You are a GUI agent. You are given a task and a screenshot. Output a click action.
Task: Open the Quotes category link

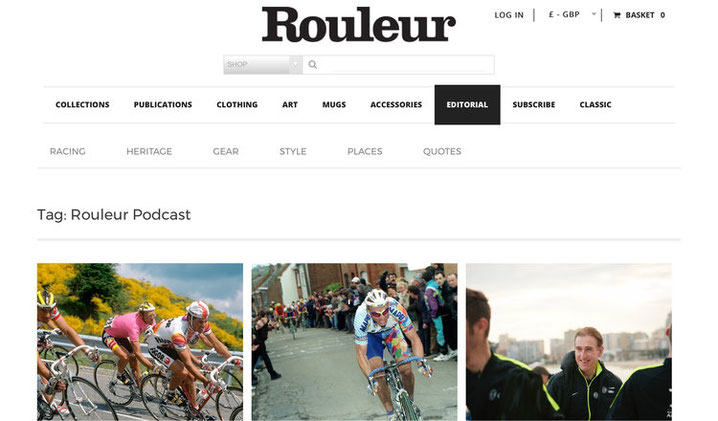point(442,151)
